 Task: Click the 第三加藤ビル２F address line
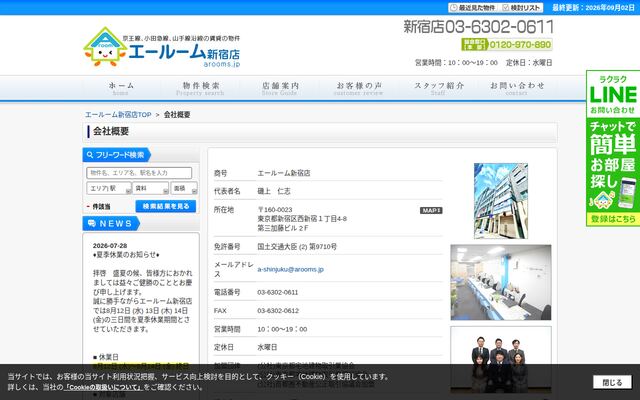pyautogui.click(x=283, y=228)
